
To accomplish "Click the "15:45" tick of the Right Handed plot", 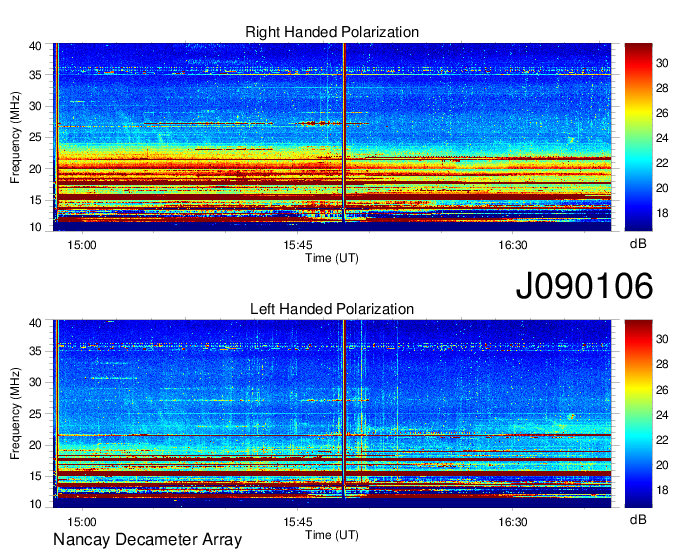I will point(298,245).
